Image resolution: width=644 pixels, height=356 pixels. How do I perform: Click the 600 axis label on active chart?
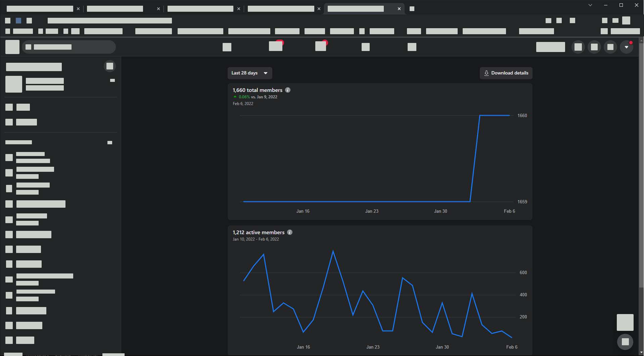click(523, 272)
